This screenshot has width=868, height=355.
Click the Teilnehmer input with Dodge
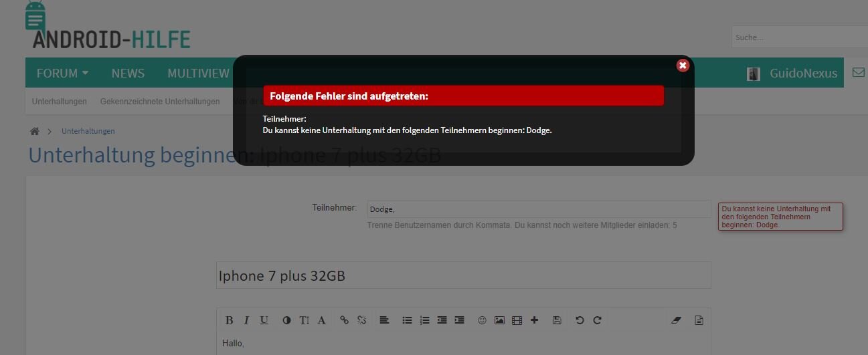[539, 209]
